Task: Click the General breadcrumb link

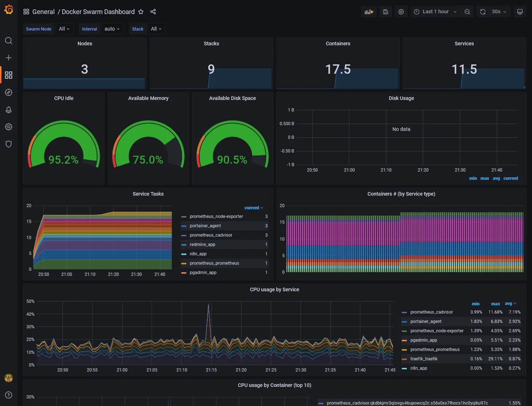Action: [44, 12]
